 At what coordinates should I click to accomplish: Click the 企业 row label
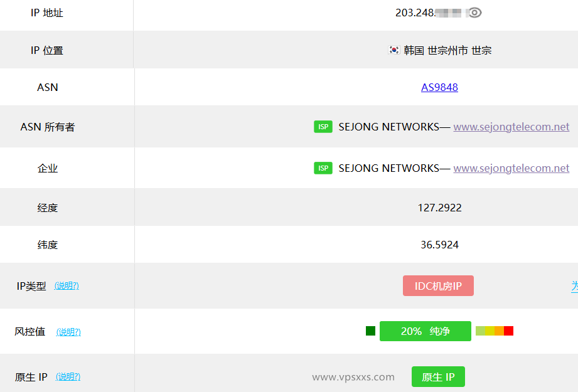pyautogui.click(x=48, y=168)
